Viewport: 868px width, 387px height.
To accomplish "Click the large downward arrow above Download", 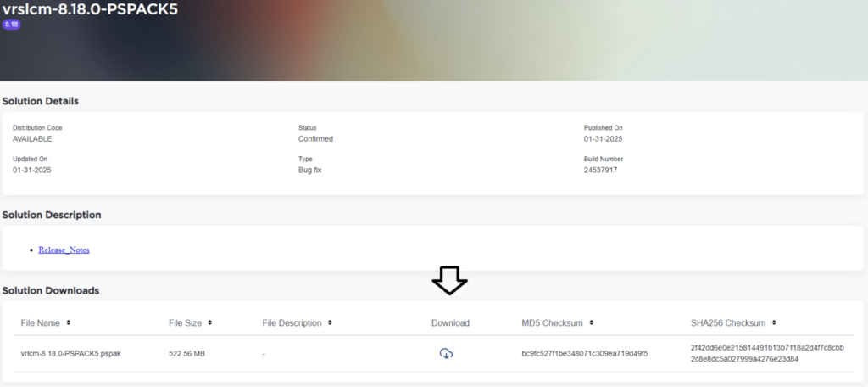I will point(449,280).
